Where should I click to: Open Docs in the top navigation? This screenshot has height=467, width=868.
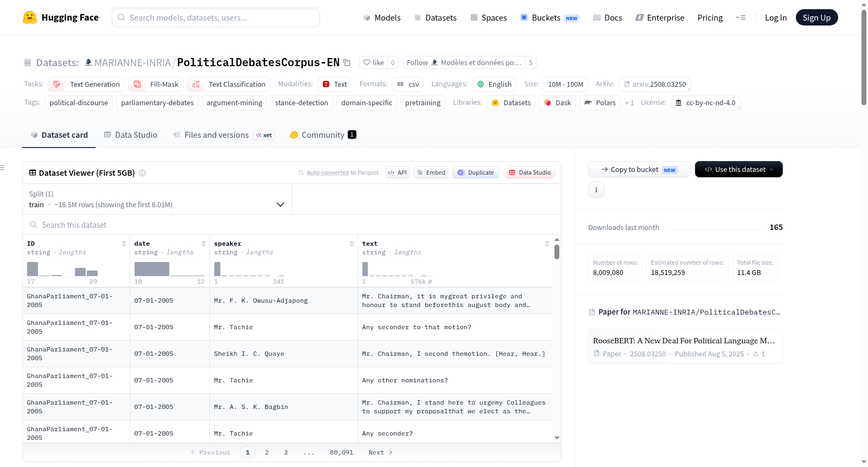[x=608, y=17]
